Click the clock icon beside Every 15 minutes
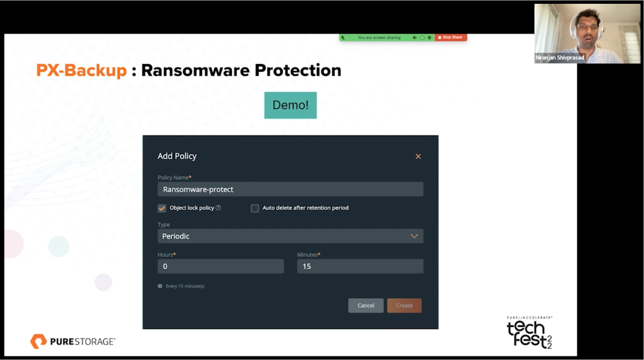 point(160,286)
